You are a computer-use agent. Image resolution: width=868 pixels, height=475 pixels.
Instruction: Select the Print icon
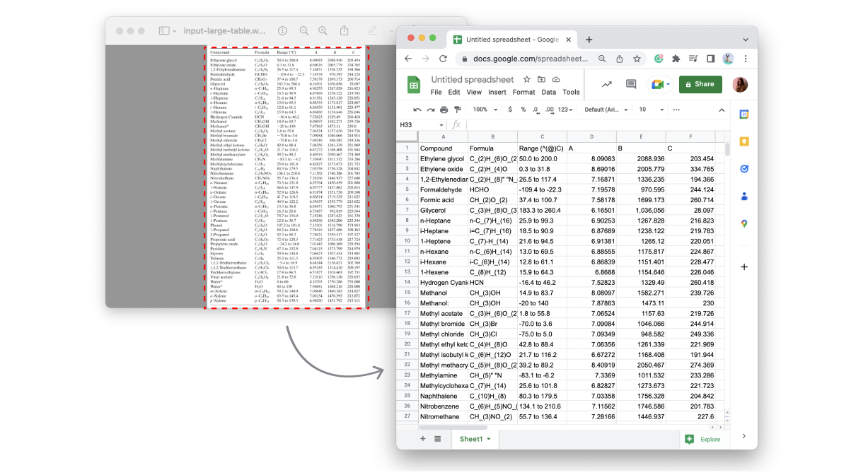pos(443,110)
